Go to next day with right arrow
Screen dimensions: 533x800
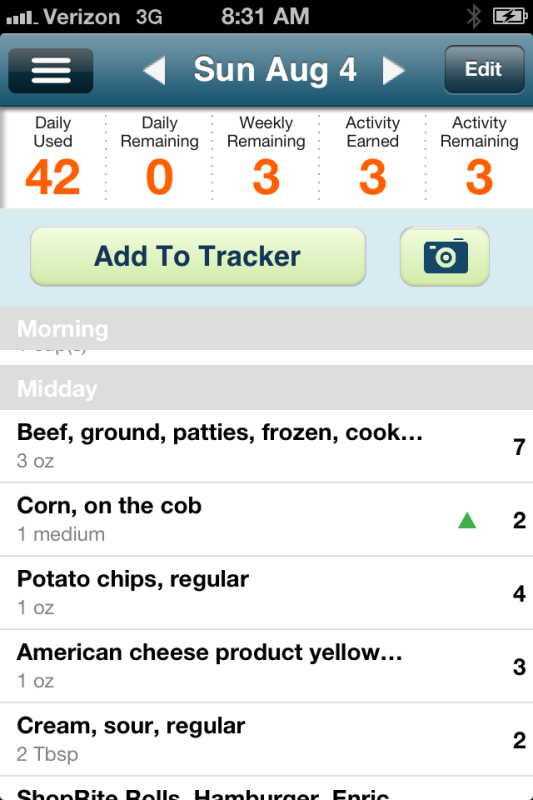(x=394, y=70)
